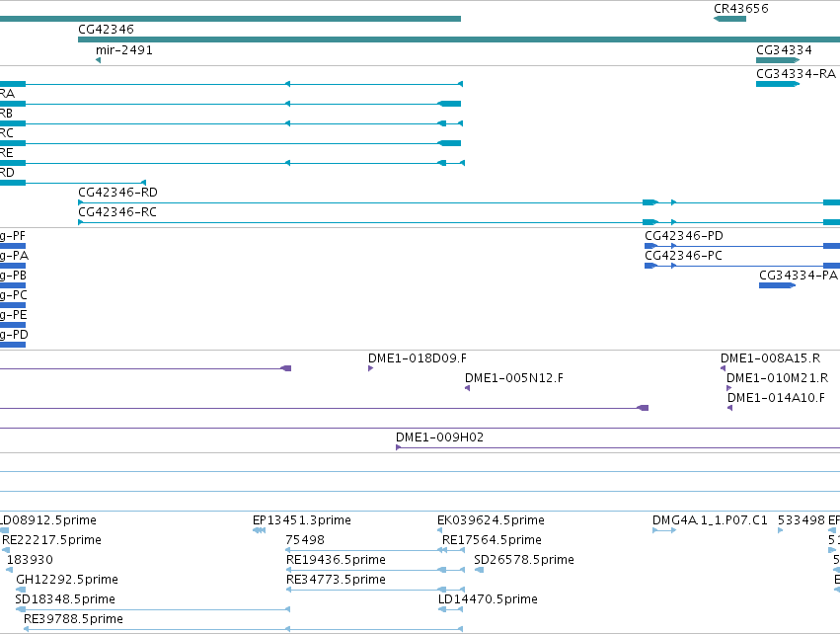Select the g-PA protein label
840x634 pixels.
[14, 256]
